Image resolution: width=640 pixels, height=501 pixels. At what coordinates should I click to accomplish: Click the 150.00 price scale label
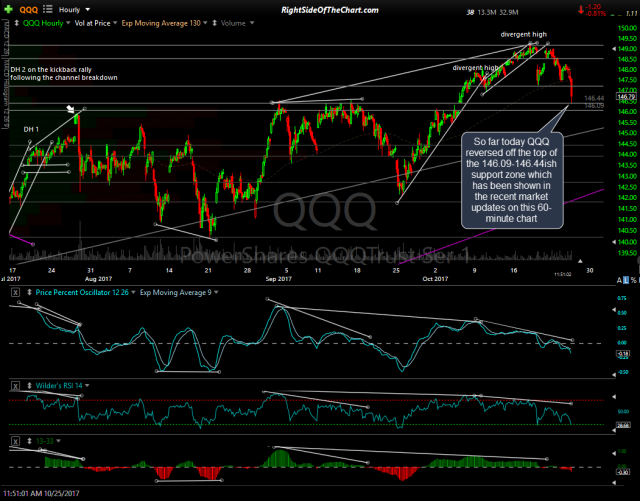[627, 28]
